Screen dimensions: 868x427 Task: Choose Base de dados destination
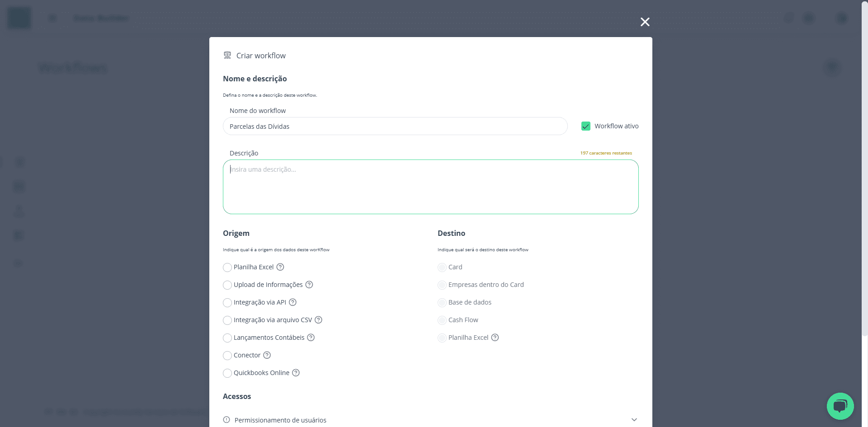point(442,303)
